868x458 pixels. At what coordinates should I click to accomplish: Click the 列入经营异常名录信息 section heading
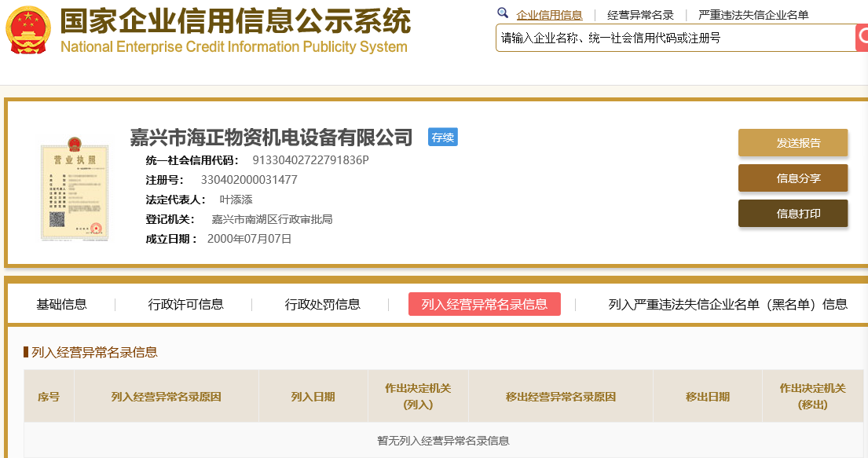(x=95, y=352)
